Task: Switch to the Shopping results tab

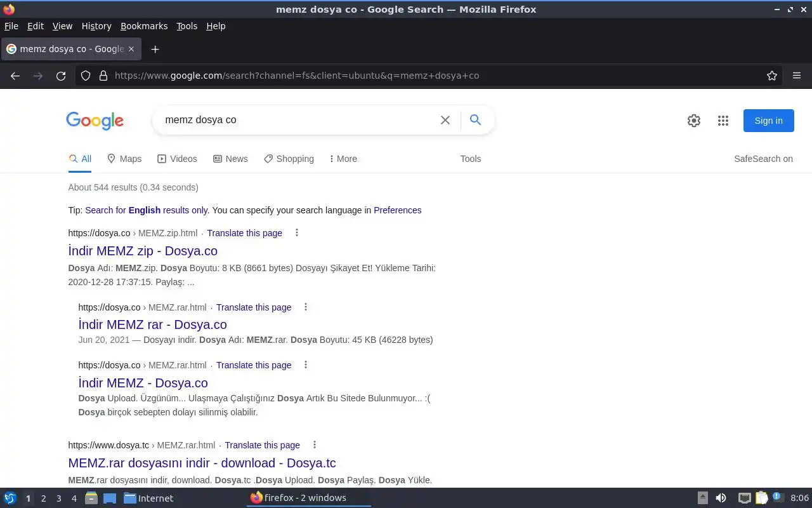Action: (289, 159)
